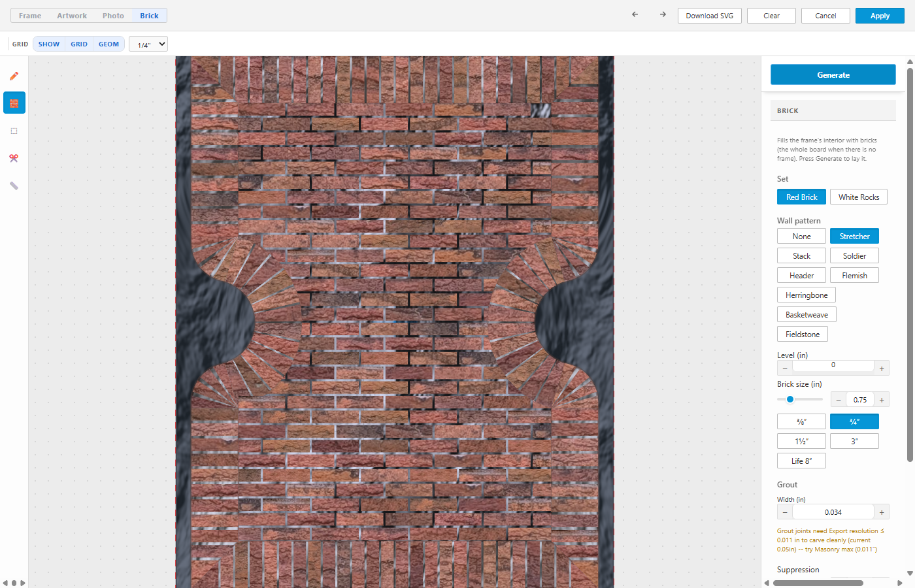Click the Generate button
This screenshot has width=915, height=588.
pyautogui.click(x=833, y=74)
